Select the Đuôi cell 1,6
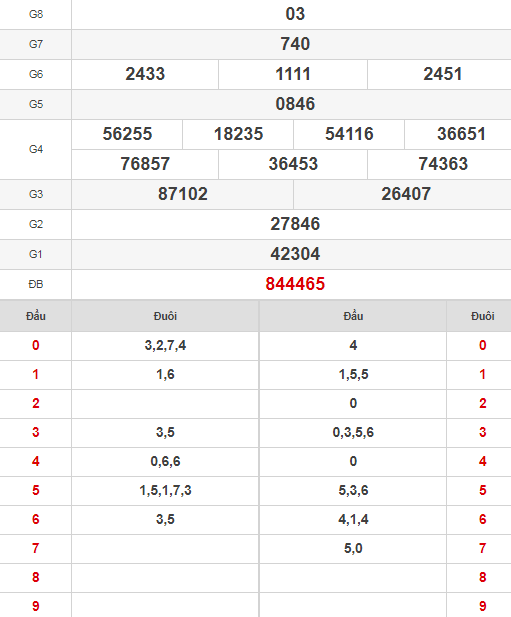 tap(165, 375)
